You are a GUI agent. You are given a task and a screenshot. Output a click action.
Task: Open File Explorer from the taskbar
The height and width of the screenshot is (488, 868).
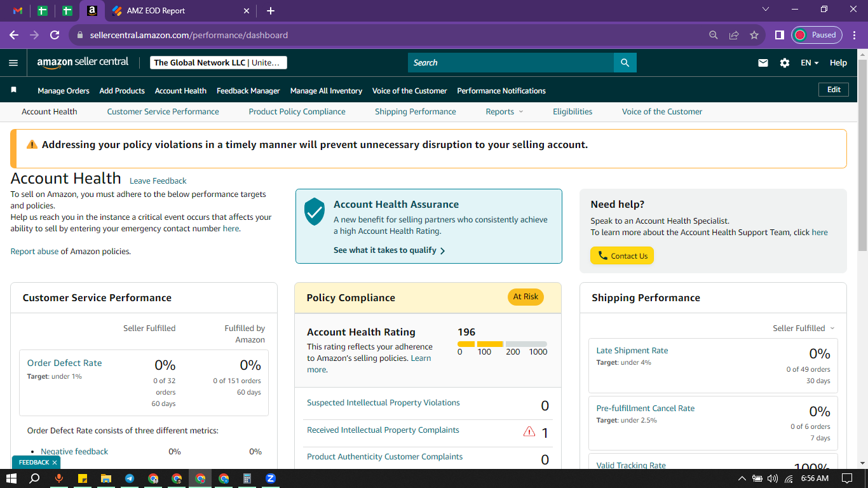coord(106,478)
